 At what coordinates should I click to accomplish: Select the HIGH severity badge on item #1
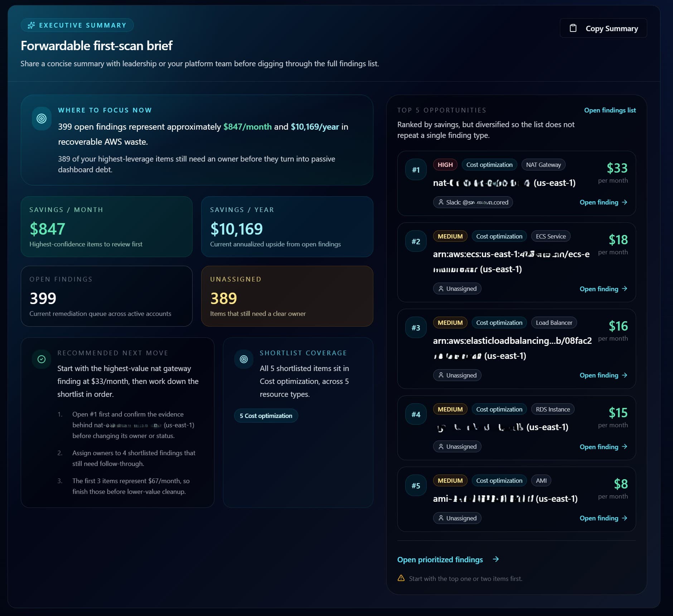(445, 165)
